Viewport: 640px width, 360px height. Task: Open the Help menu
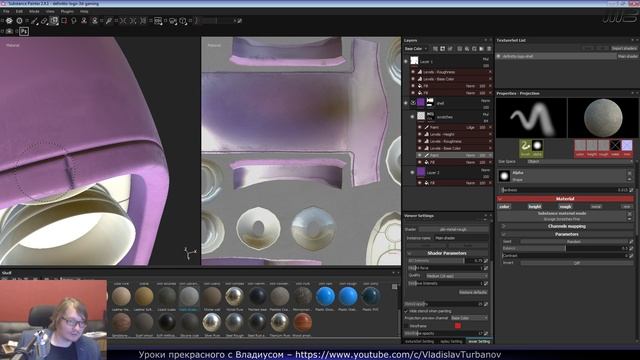pos(84,11)
